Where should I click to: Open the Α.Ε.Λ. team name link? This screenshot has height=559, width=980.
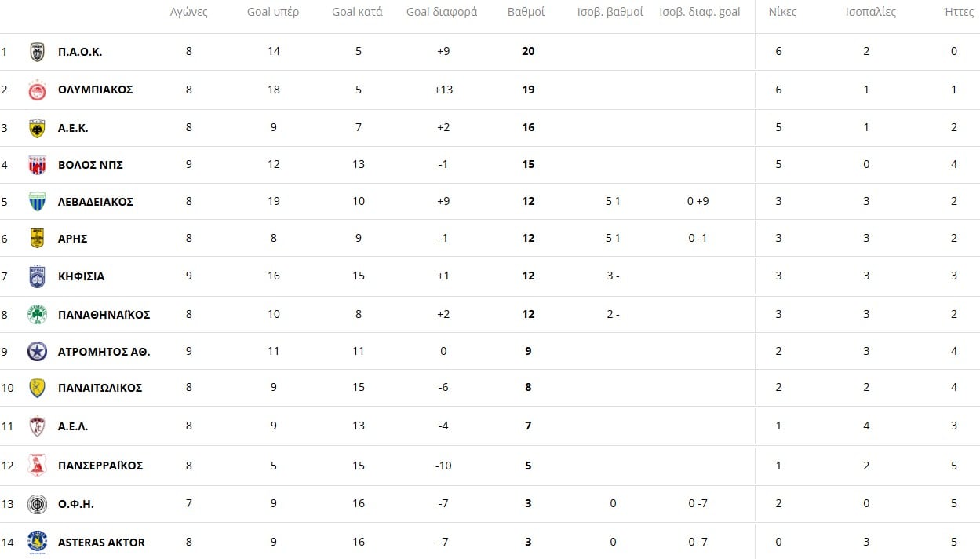(x=73, y=426)
